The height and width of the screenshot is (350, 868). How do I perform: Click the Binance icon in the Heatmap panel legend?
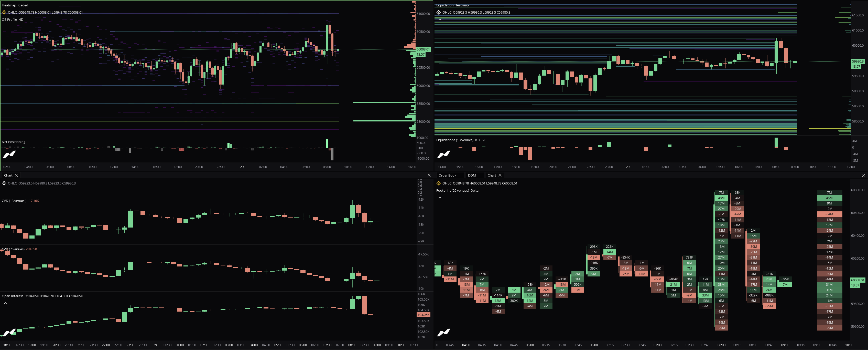[4, 12]
